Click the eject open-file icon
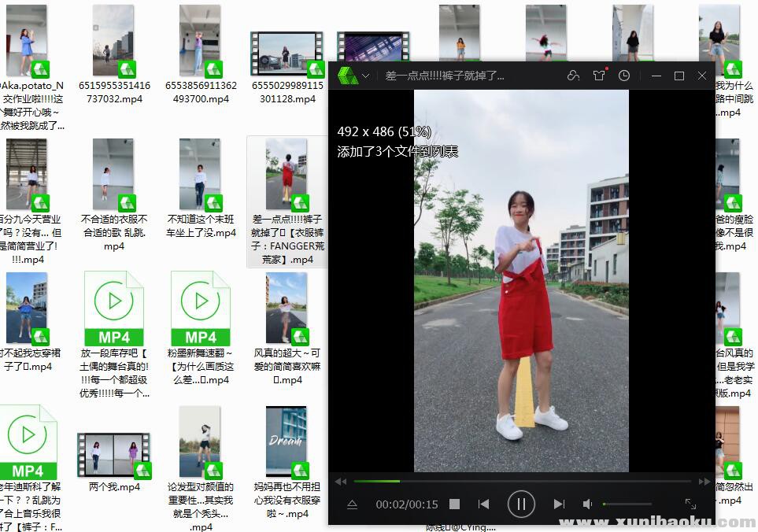 [352, 504]
